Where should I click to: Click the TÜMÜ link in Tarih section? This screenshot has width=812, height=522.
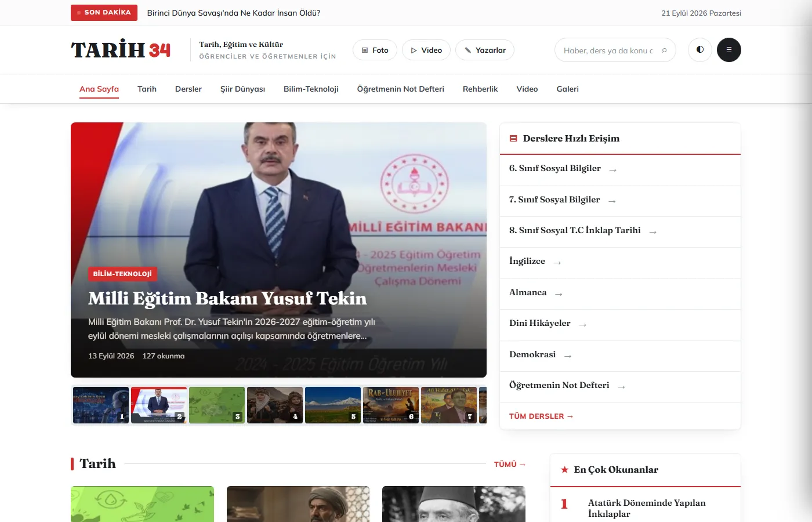pos(510,465)
